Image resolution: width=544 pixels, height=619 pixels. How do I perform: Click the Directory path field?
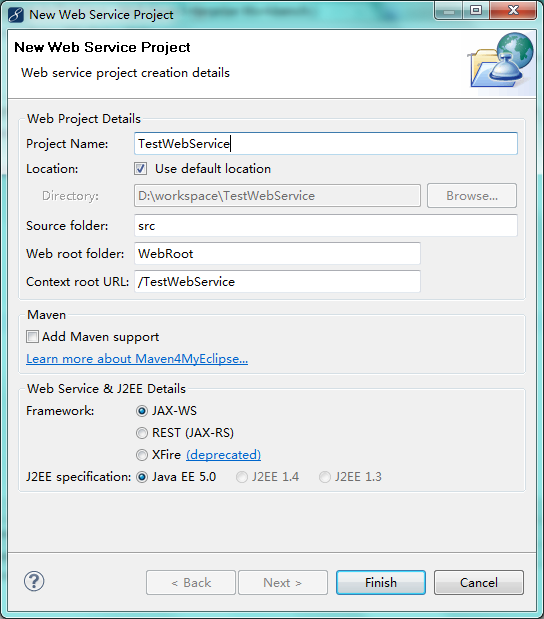[x=277, y=195]
